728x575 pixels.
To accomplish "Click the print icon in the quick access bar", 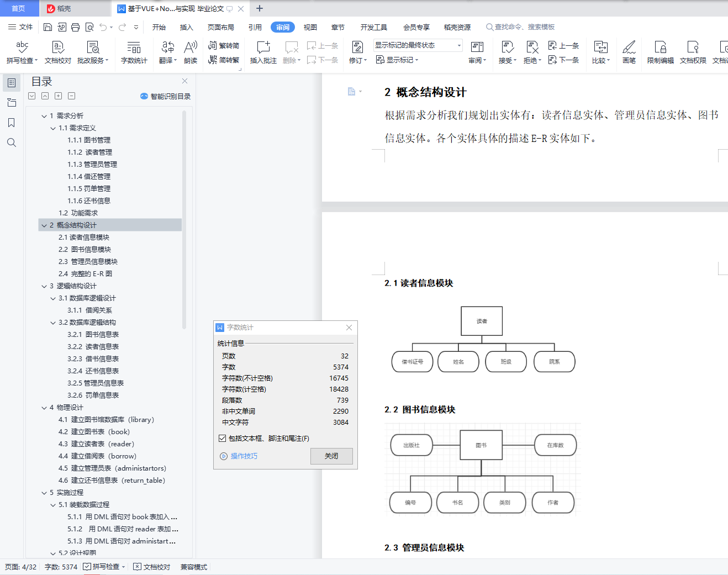I will (75, 27).
